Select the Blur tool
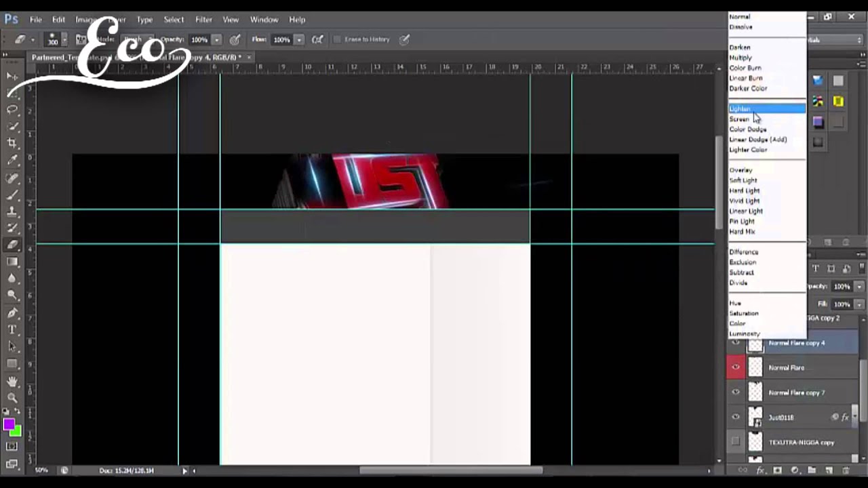This screenshot has width=868, height=488. [12, 279]
